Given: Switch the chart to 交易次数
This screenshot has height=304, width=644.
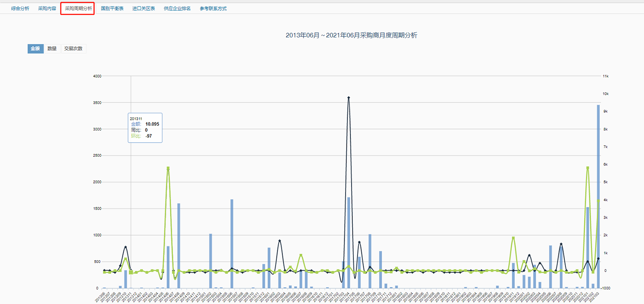Looking at the screenshot, I should (x=73, y=49).
